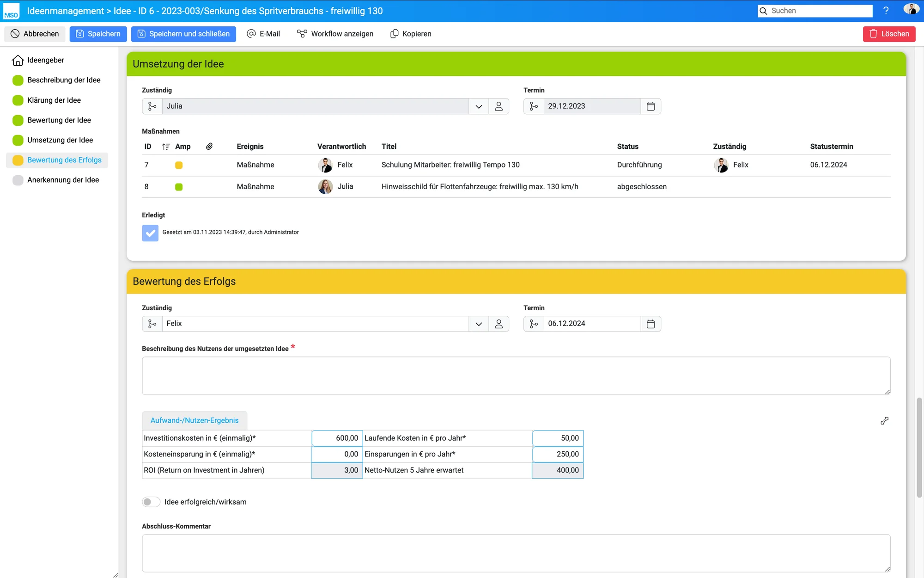Open calendar picker for Termin 06.12.2024
This screenshot has height=578, width=924.
coord(650,324)
